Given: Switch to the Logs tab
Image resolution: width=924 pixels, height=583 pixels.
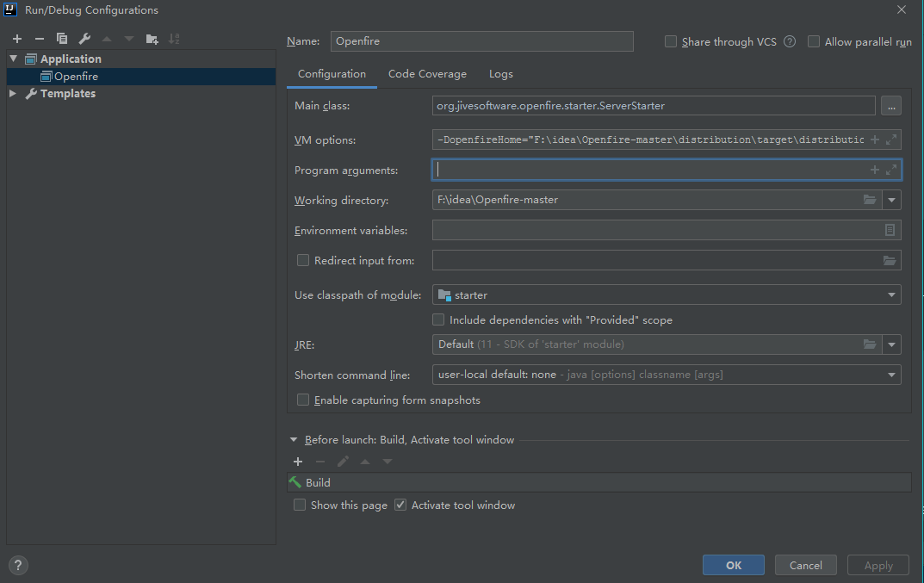Looking at the screenshot, I should coord(501,74).
